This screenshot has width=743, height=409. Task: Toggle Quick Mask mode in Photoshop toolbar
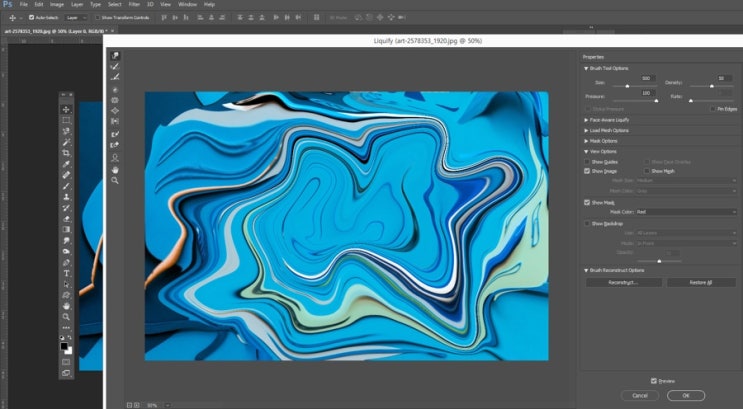coord(66,362)
